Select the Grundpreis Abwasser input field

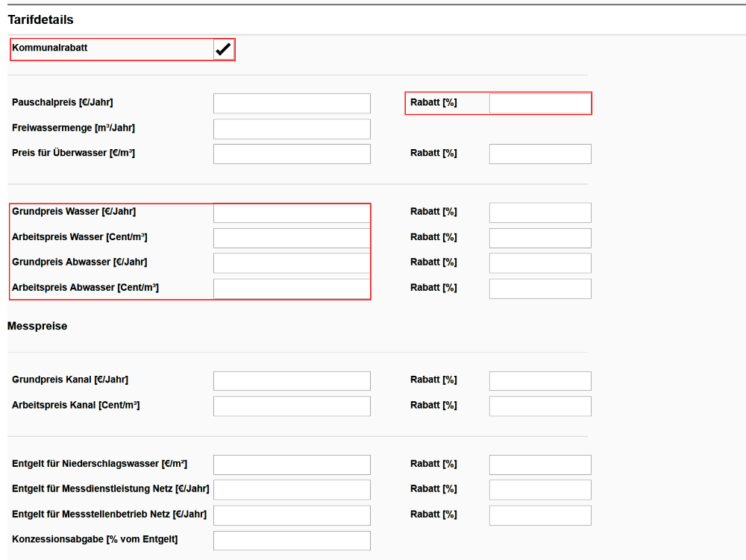tap(292, 263)
